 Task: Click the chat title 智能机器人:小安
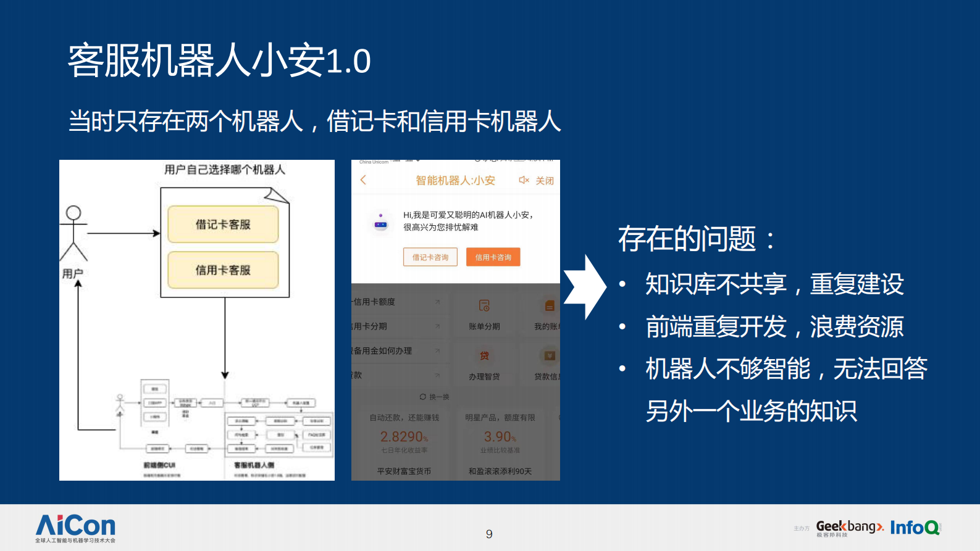click(x=456, y=180)
